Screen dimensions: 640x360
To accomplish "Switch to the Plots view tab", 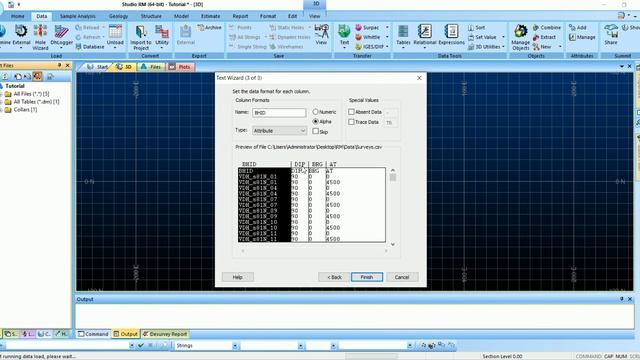I will pyautogui.click(x=180, y=67).
